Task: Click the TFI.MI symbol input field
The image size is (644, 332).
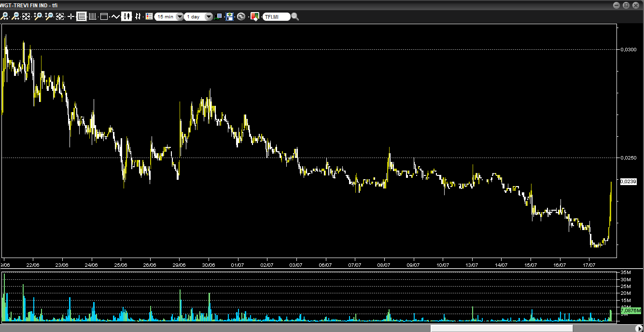Action: [276, 16]
